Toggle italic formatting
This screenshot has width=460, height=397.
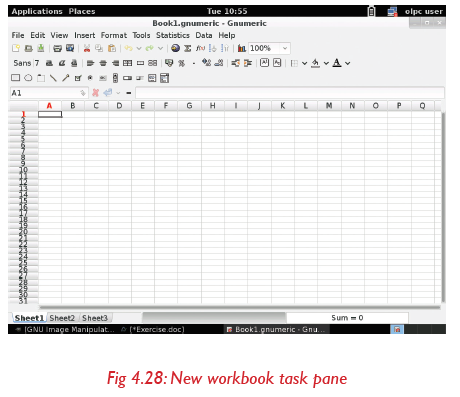pyautogui.click(x=62, y=63)
